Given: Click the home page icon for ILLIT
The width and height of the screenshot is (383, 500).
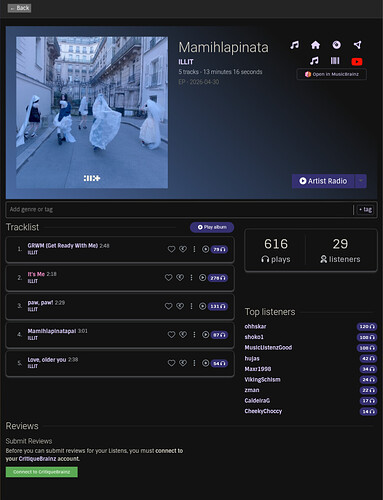Looking at the screenshot, I should tap(315, 45).
